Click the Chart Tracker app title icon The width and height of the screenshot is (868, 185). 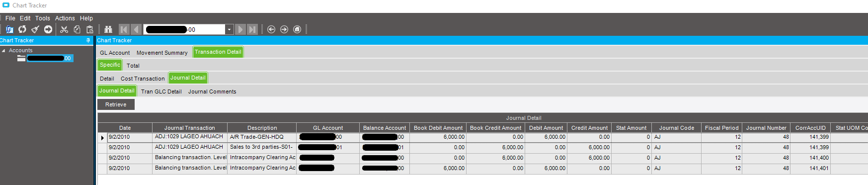click(6, 5)
